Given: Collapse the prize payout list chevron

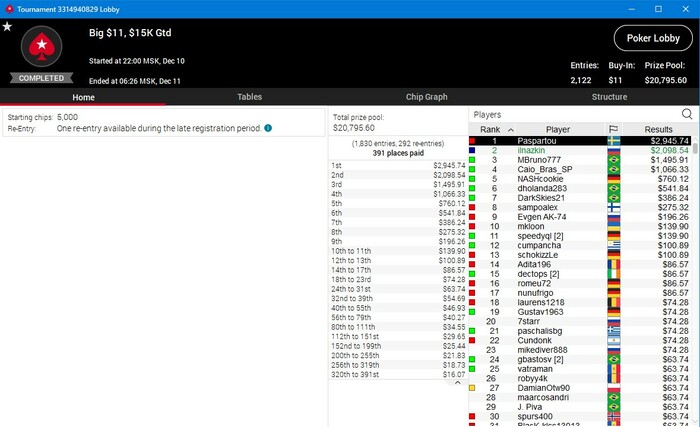Looking at the screenshot, I should (x=458, y=383).
